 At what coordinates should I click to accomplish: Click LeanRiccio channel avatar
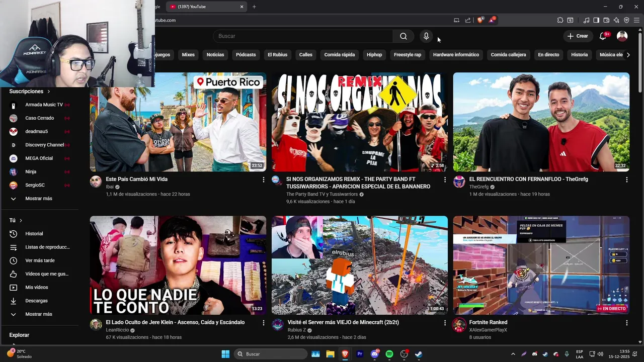(96, 325)
